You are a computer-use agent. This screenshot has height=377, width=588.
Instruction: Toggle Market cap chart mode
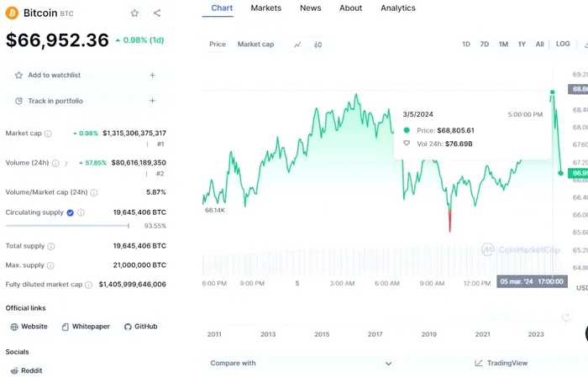click(x=255, y=45)
